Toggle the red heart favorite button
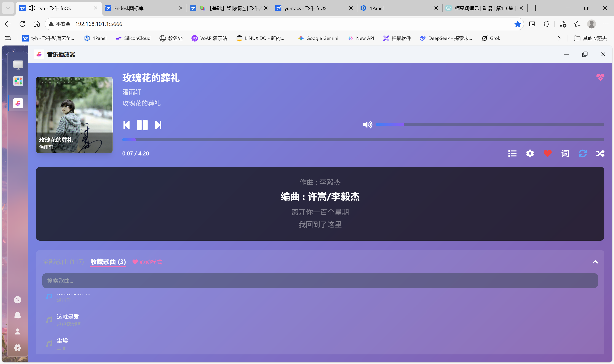The height and width of the screenshot is (364, 614). [x=547, y=153]
